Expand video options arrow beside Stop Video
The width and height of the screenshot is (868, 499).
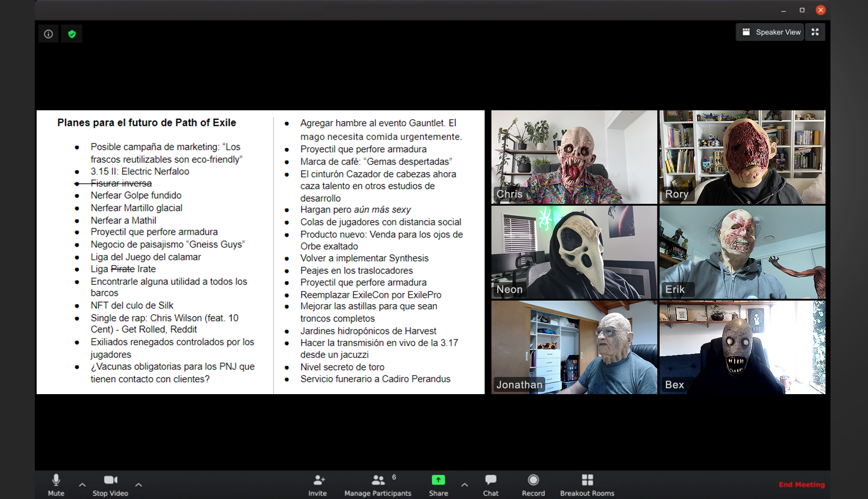coord(139,485)
